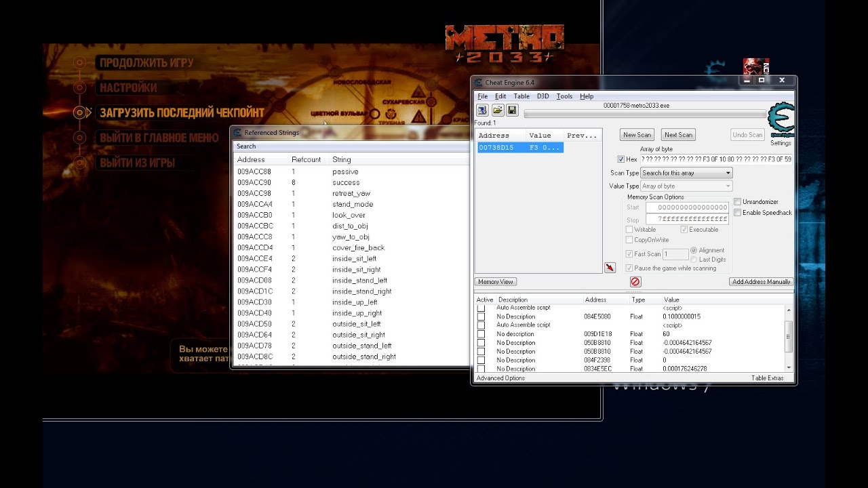Image resolution: width=868 pixels, height=488 pixels.
Task: Click the Cheat Engine logo above Settings
Action: pyautogui.click(x=781, y=121)
